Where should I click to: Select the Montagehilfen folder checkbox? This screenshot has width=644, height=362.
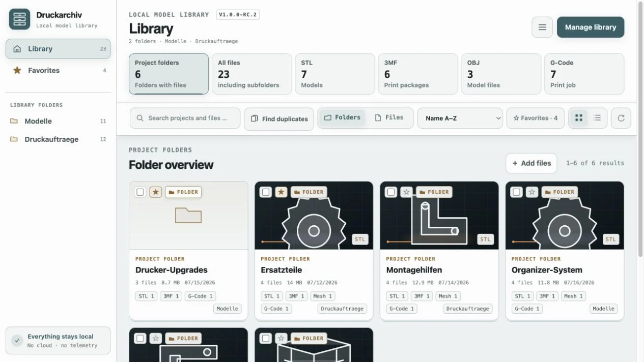click(x=390, y=192)
